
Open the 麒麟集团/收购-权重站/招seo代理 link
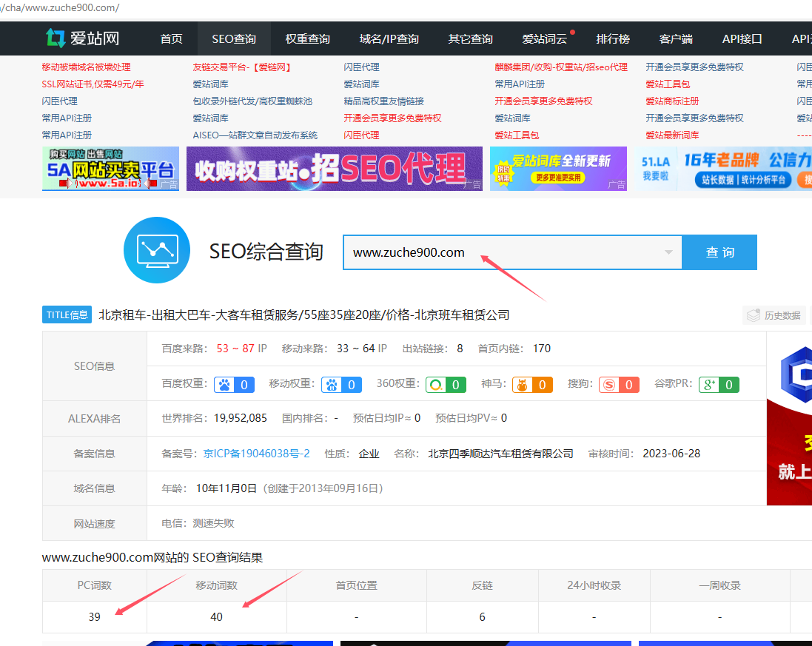[561, 67]
